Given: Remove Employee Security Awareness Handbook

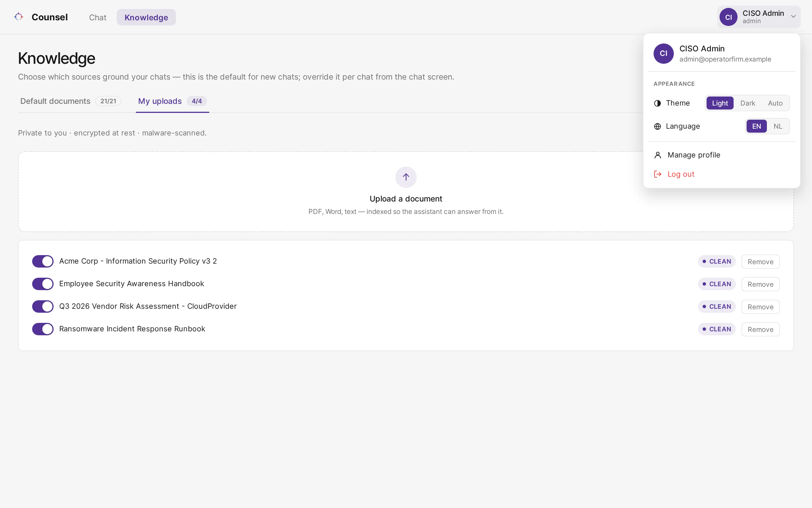Looking at the screenshot, I should pyautogui.click(x=760, y=284).
